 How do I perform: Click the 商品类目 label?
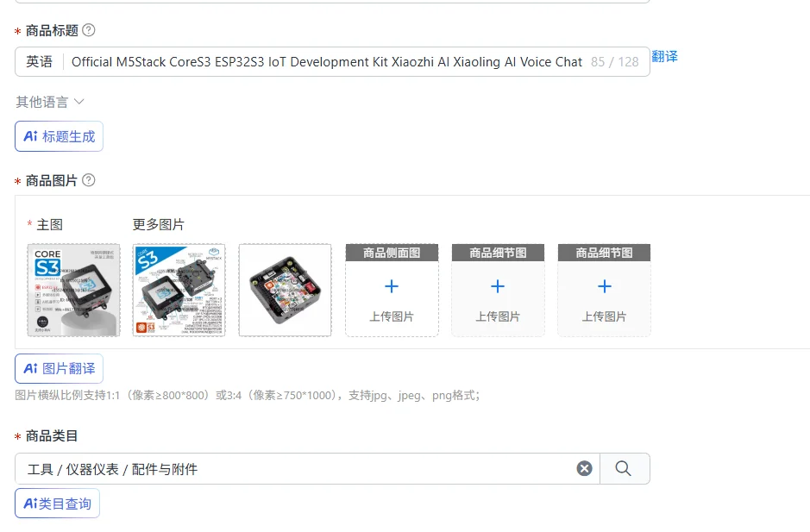(x=52, y=436)
